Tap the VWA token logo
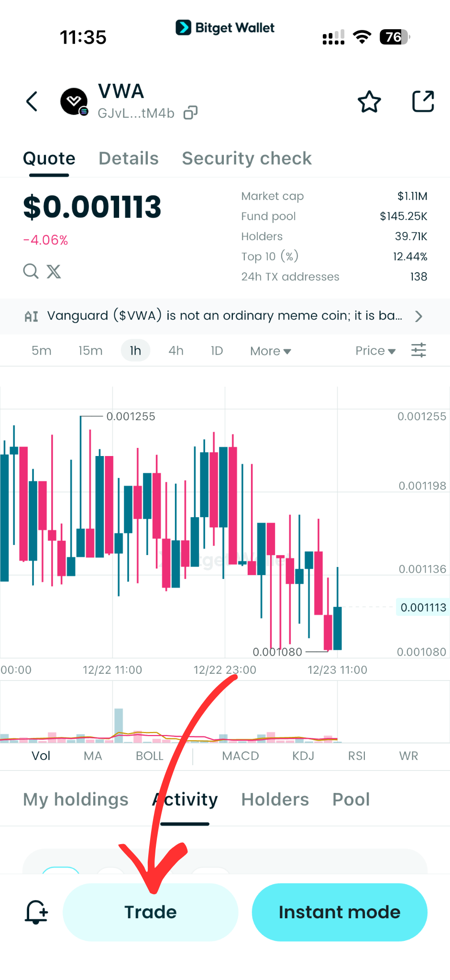450x980 pixels. (x=74, y=101)
